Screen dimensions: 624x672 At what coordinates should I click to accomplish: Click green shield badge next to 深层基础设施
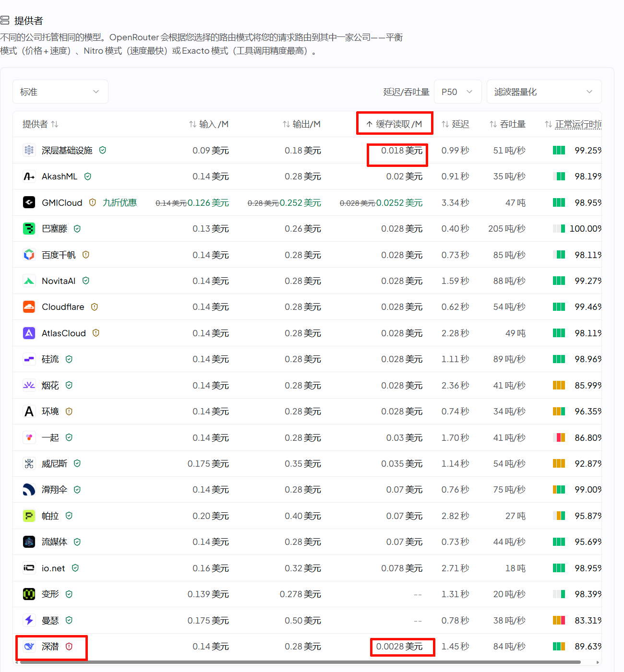point(103,150)
